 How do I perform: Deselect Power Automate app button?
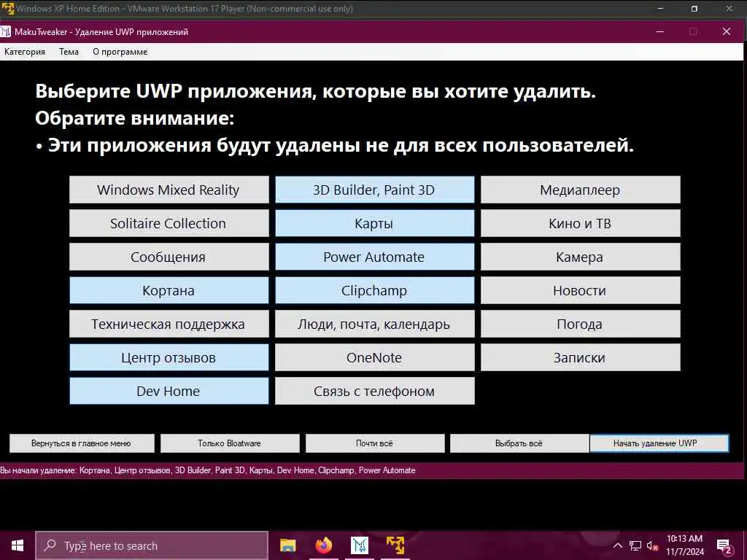pos(374,257)
